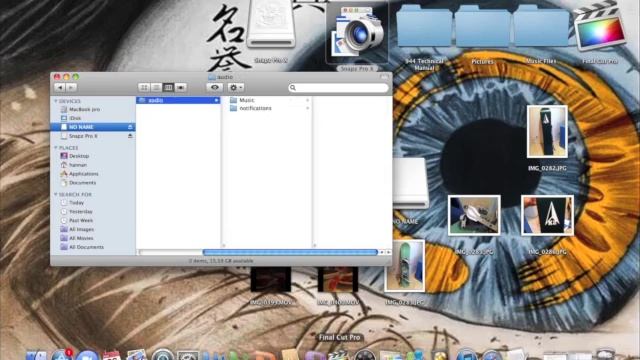Select the Snapz Pro X drive on desktop
The width and height of the screenshot is (640, 360).
pyautogui.click(x=271, y=24)
